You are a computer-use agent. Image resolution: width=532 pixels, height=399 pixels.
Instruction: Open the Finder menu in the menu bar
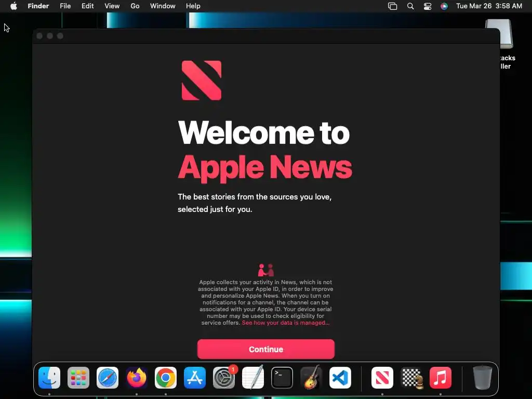coord(38,6)
